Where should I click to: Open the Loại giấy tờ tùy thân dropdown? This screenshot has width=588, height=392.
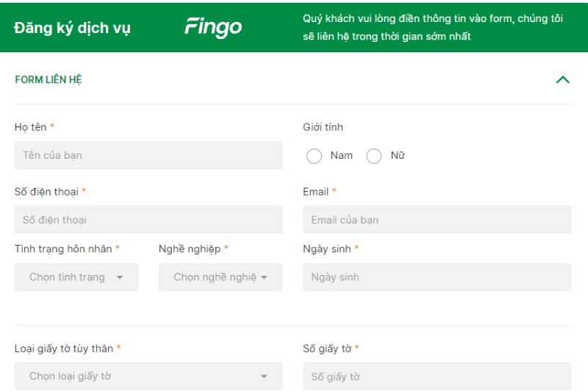148,377
